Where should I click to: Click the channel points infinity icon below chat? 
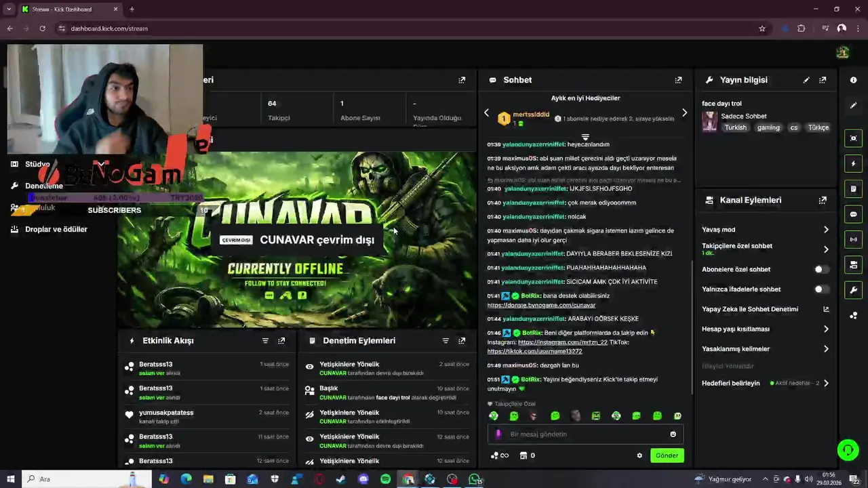pyautogui.click(x=500, y=455)
